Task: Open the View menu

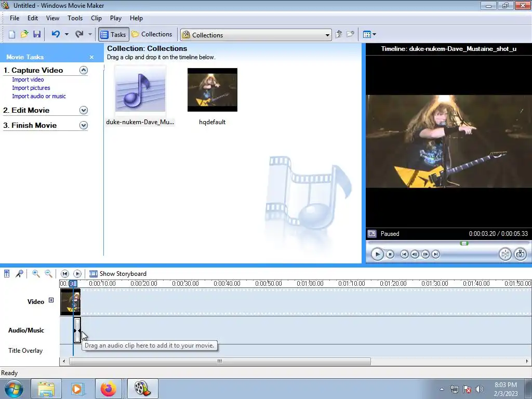Action: click(x=52, y=18)
